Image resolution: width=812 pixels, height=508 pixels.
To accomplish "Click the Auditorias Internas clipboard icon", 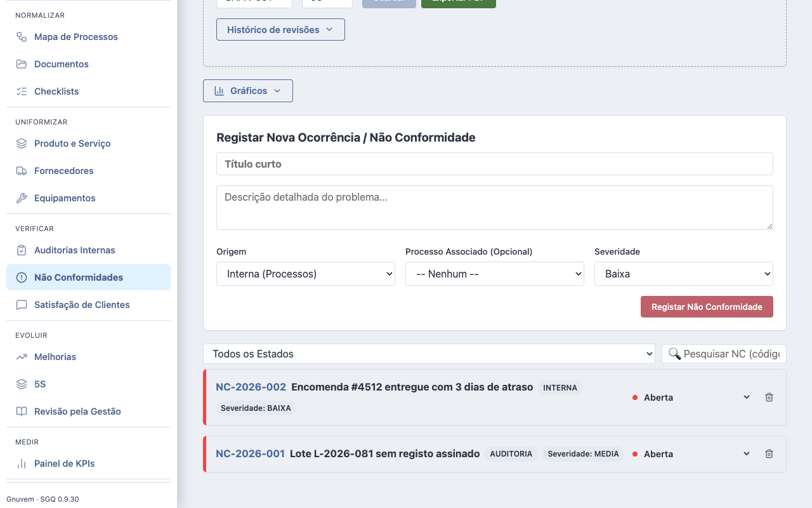I will click(x=22, y=250).
